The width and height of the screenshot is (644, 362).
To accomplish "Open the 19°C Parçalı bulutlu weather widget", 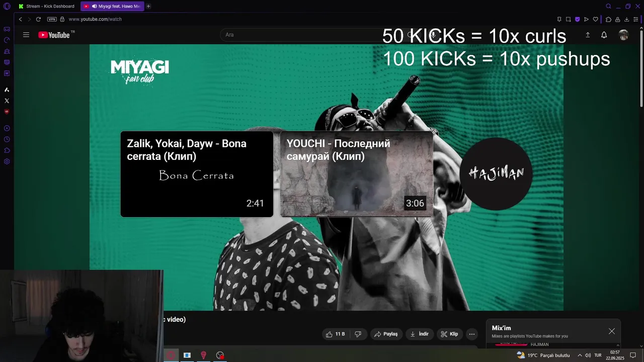I will coord(543,355).
